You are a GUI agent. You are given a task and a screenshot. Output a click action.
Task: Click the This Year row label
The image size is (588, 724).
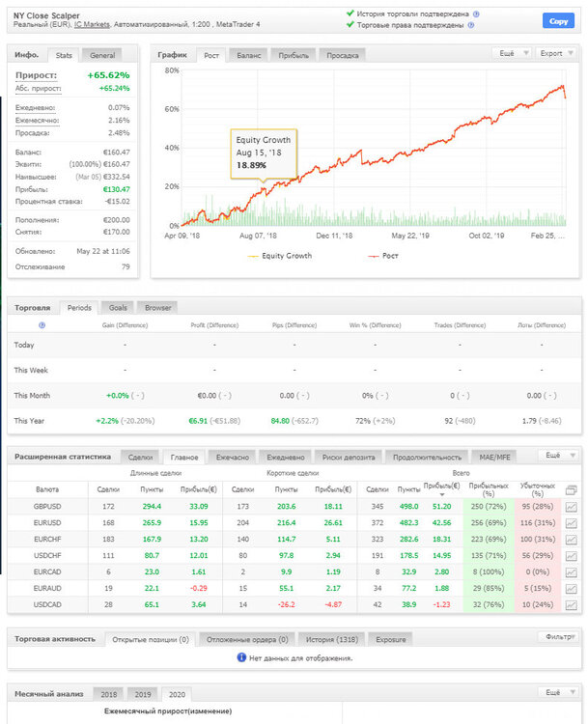pos(29,421)
